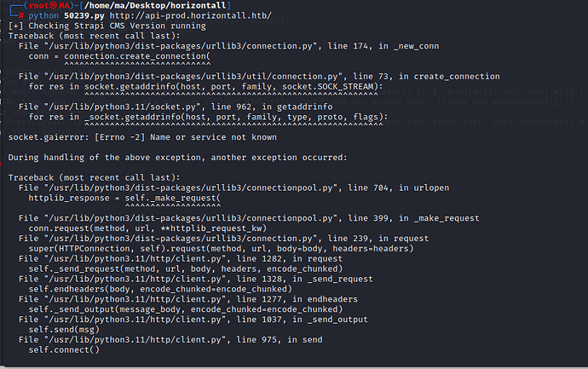Click the python command word in the prompt

click(43, 15)
